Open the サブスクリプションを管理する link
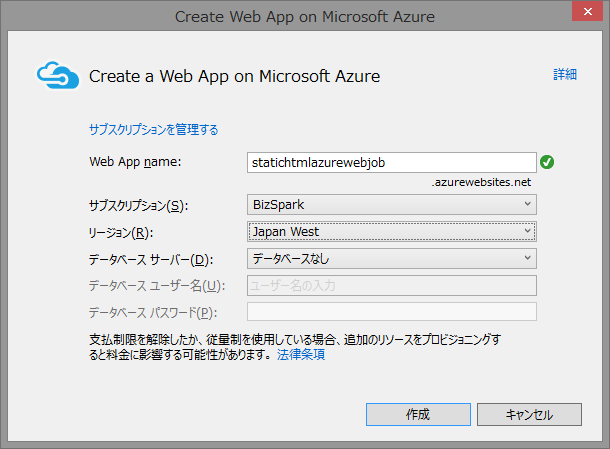Viewport: 610px width, 449px height. click(x=153, y=130)
